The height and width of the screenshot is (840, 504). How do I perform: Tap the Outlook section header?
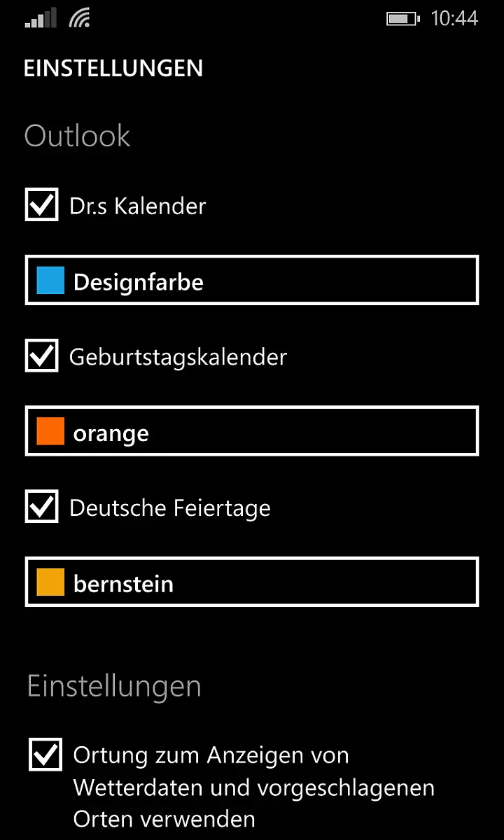(x=77, y=136)
